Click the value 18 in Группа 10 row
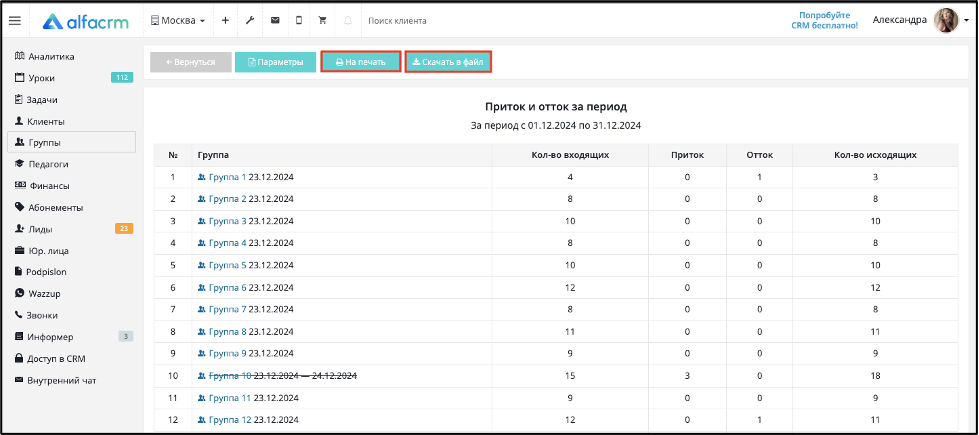979x435 pixels. click(x=875, y=376)
